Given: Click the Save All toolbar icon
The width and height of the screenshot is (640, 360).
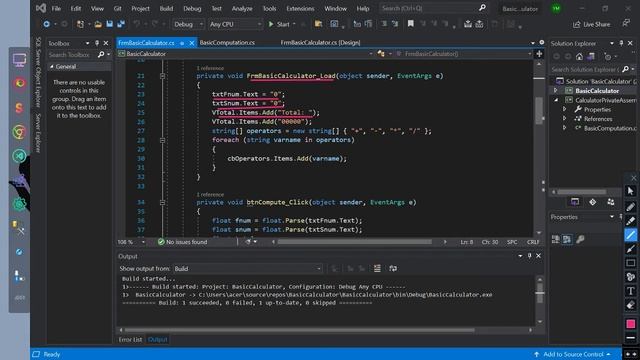Looking at the screenshot, I should point(121,24).
